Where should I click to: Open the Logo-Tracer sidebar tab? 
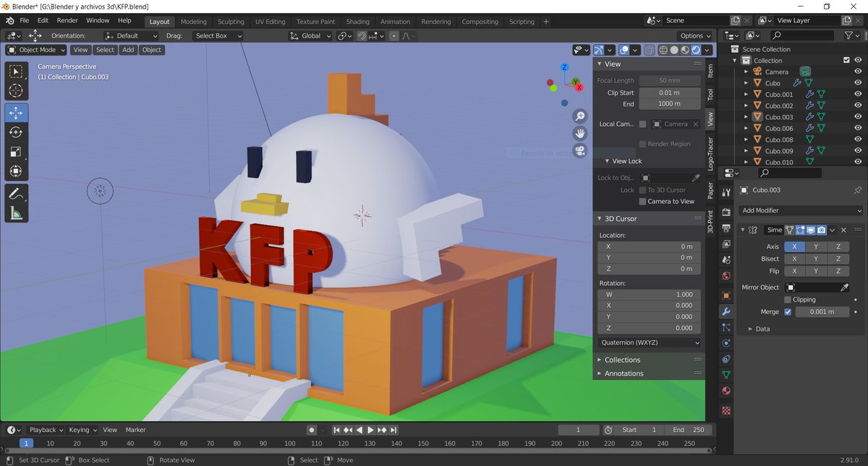710,153
